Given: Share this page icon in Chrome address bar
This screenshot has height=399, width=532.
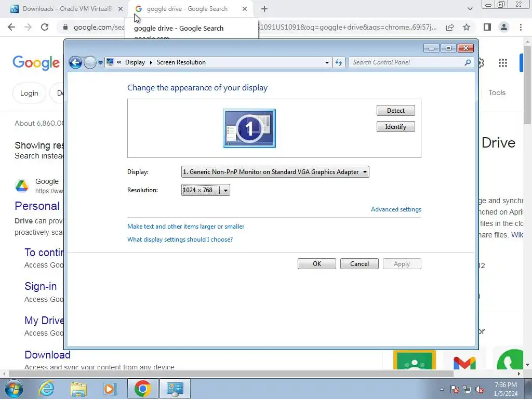Looking at the screenshot, I should tap(450, 27).
